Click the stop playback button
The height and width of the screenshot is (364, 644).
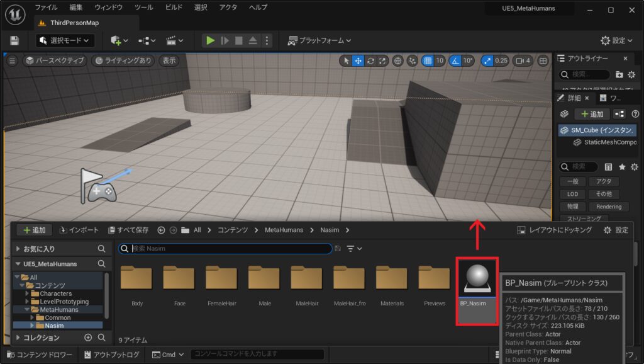[238, 40]
